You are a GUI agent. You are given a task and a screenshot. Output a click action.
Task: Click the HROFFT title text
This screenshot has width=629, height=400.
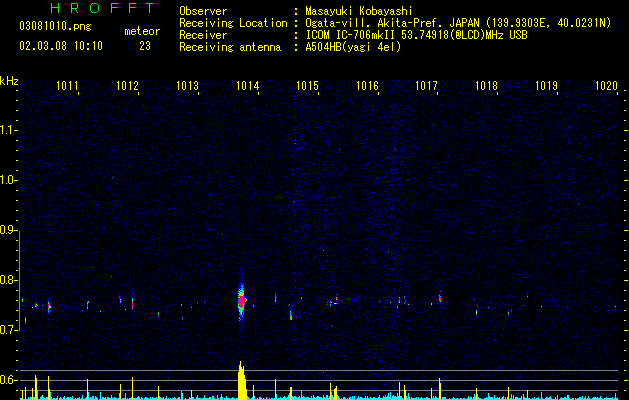pyautogui.click(x=103, y=8)
